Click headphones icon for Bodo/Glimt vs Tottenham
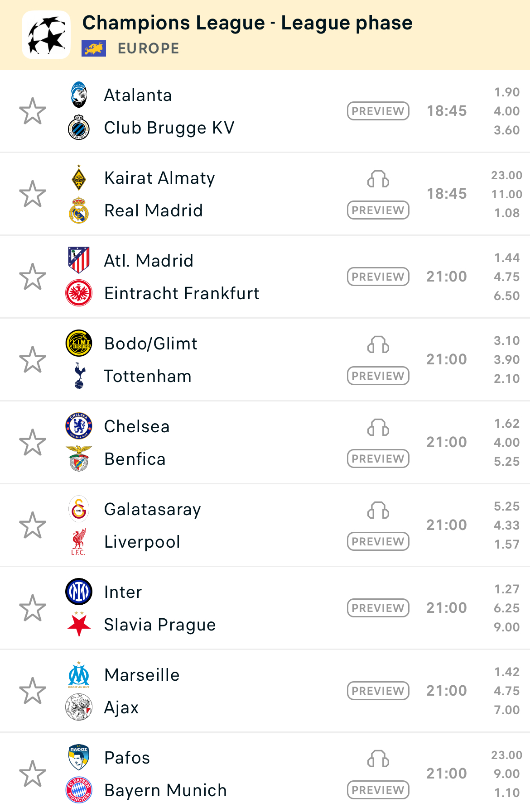530x812 pixels. [378, 345]
